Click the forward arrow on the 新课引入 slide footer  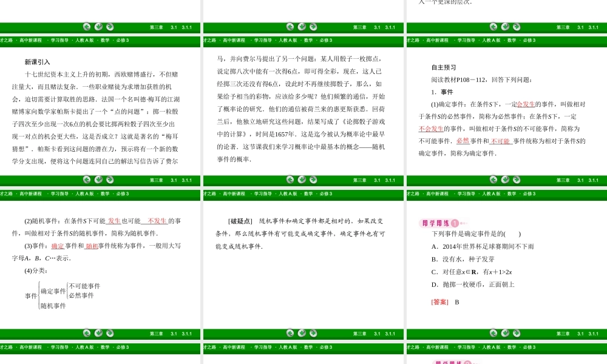tap(109, 180)
